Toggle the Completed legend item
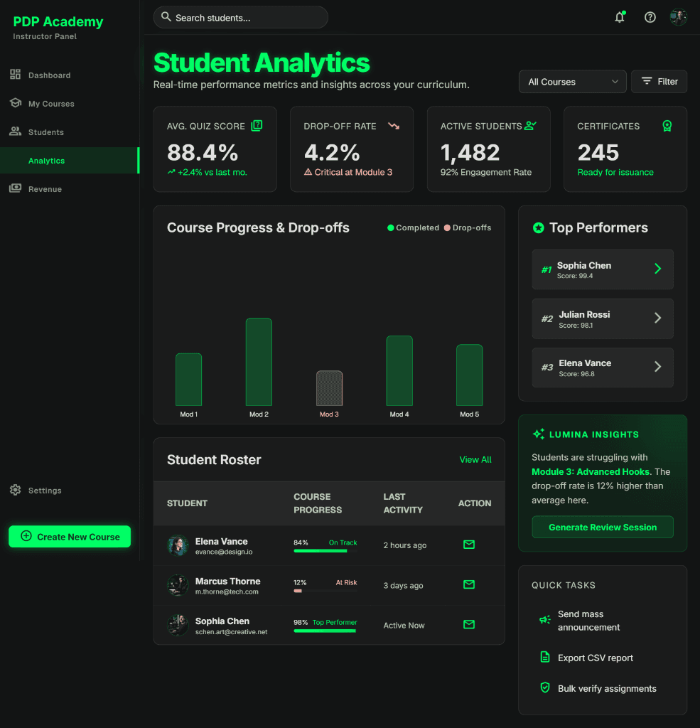 pyautogui.click(x=413, y=227)
